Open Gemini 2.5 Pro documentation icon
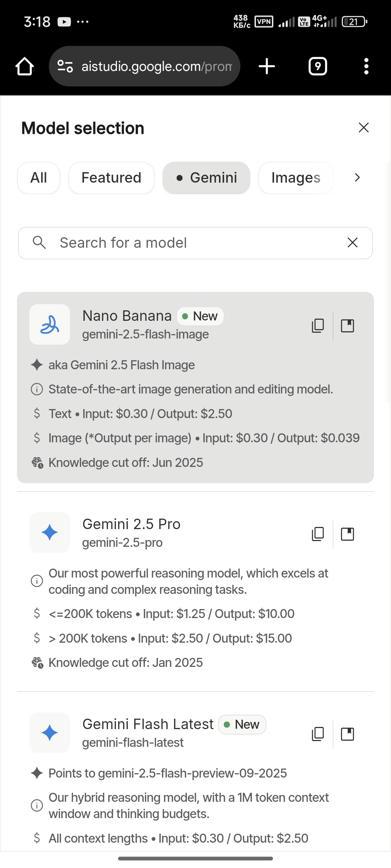 click(348, 534)
